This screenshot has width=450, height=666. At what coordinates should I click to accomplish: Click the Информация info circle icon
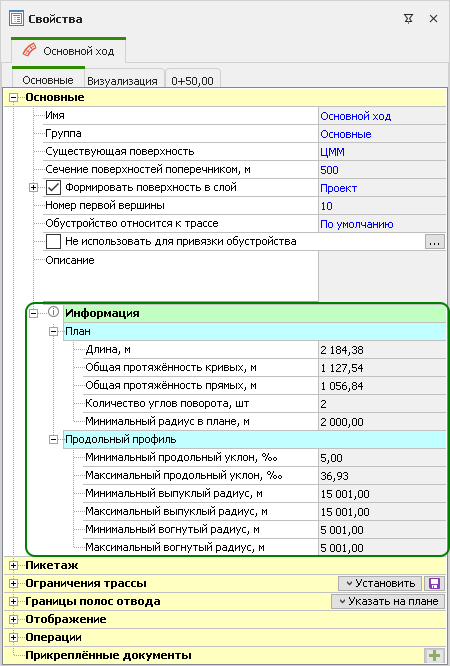point(53,312)
